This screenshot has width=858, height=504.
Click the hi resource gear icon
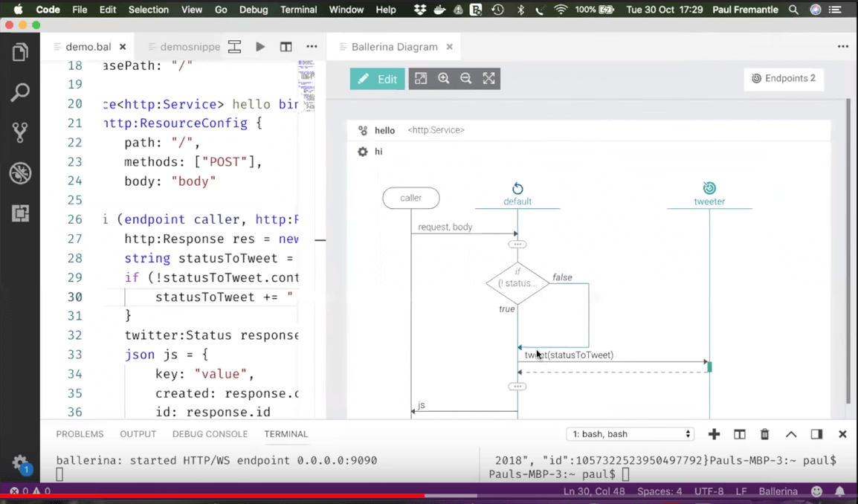click(x=362, y=152)
